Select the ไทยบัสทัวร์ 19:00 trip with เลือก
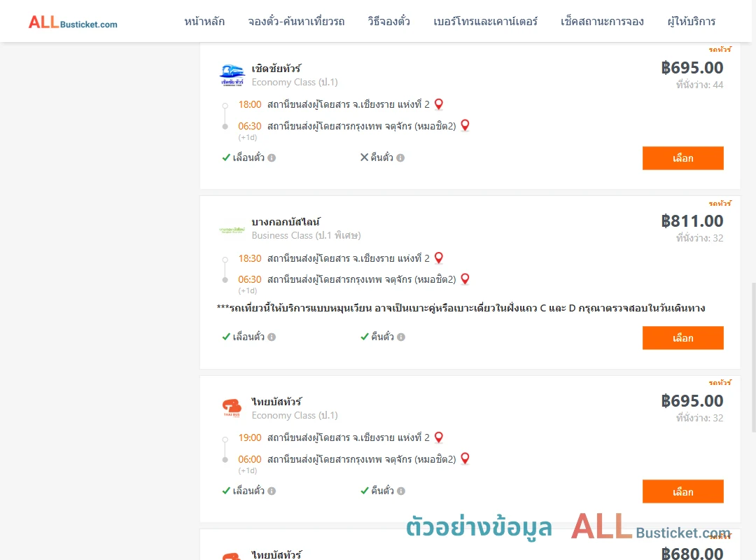Viewport: 756px width, 560px height. [682, 491]
